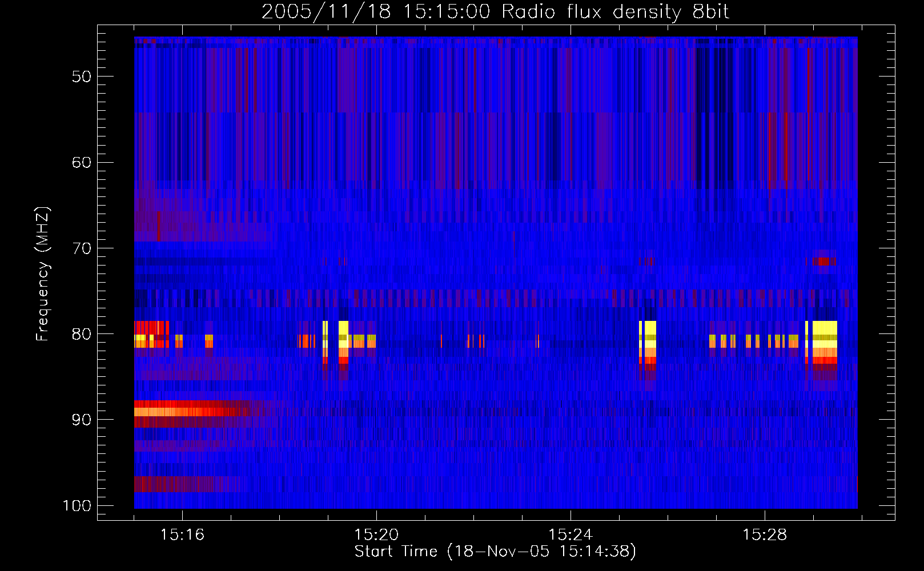This screenshot has width=924, height=571.
Task: Click the 15:24 time tick label
Action: (x=571, y=535)
